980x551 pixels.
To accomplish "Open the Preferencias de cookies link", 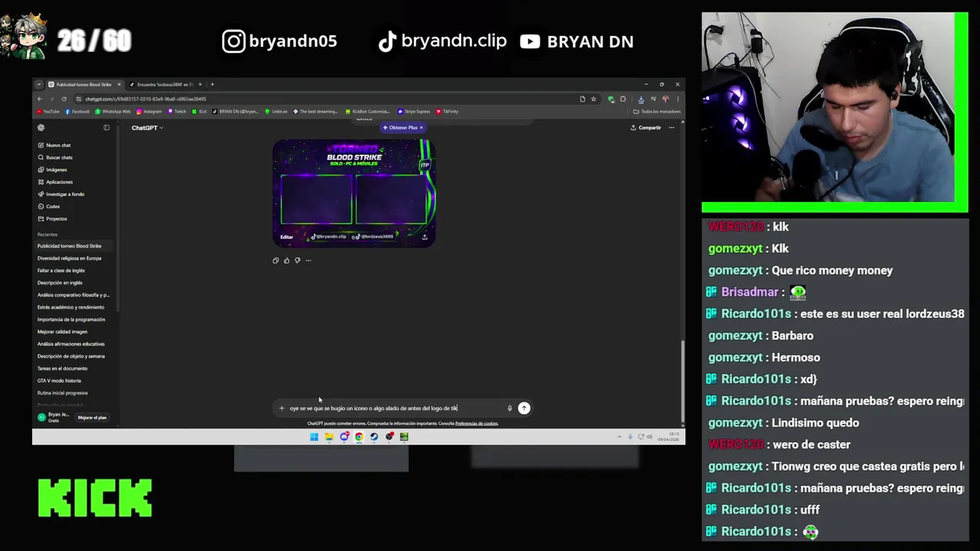I will [476, 423].
